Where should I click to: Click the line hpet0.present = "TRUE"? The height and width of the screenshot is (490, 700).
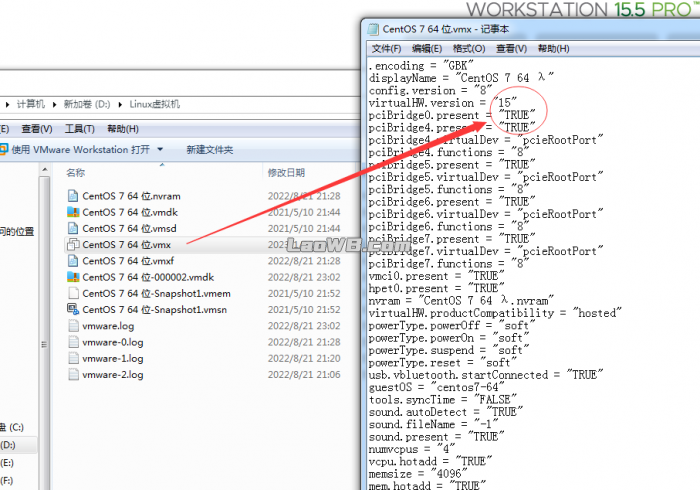point(436,288)
